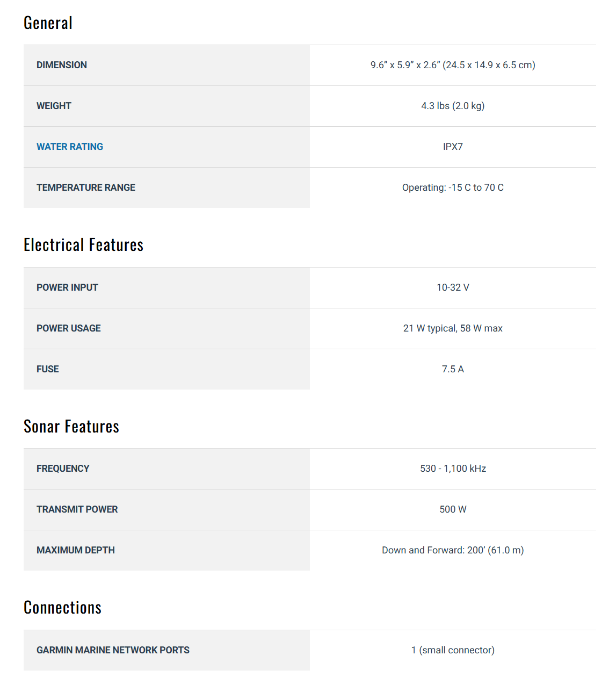Image resolution: width=616 pixels, height=677 pixels.
Task: Click the Sonar Features heading
Action: tap(71, 427)
